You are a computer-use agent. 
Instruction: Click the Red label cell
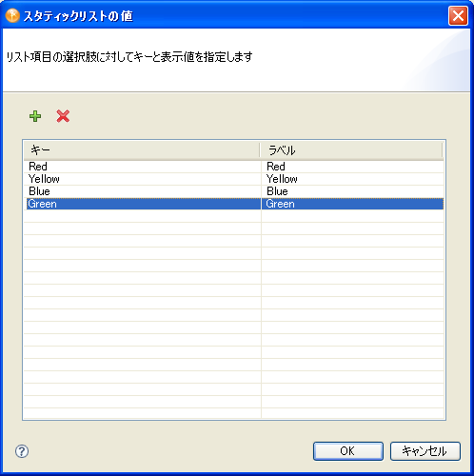[x=352, y=167]
